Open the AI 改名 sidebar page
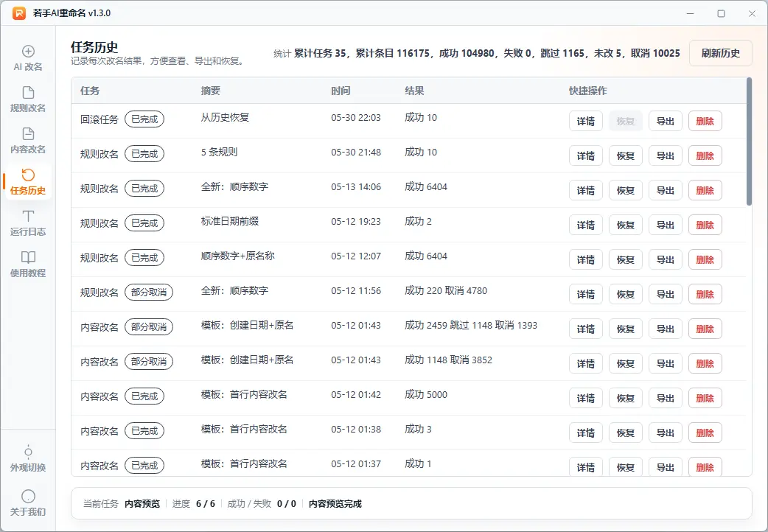Viewport: 768px width, 532px height. tap(28, 58)
